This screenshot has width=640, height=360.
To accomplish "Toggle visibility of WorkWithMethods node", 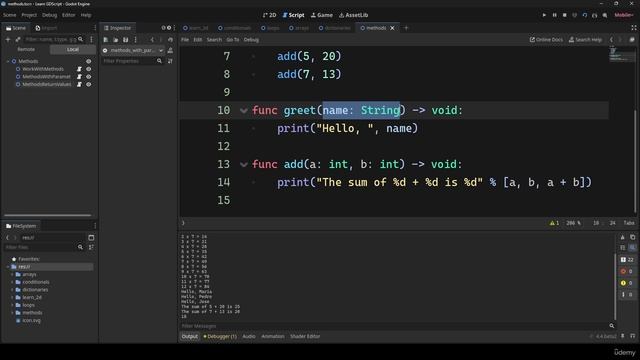I will click(89, 69).
